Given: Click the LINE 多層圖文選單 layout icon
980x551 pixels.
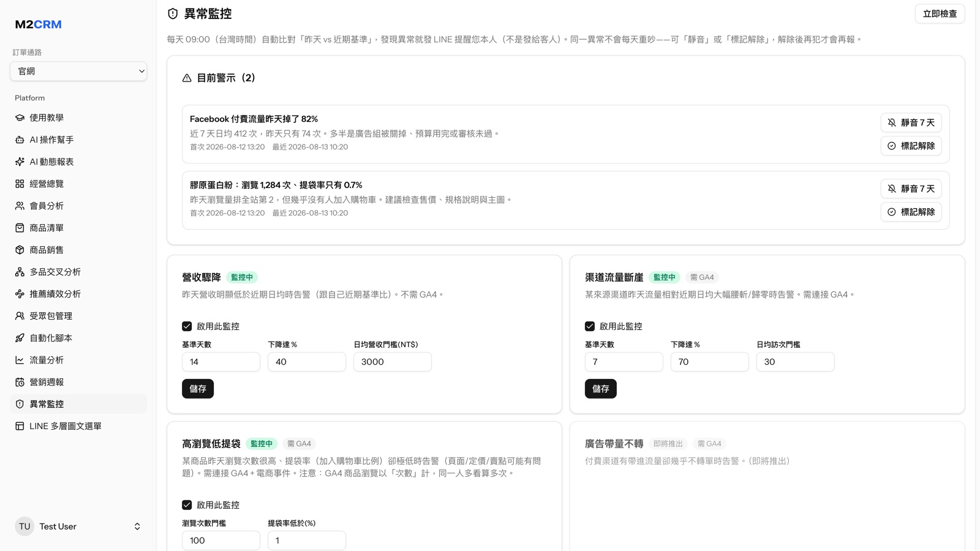Looking at the screenshot, I should click(x=20, y=426).
